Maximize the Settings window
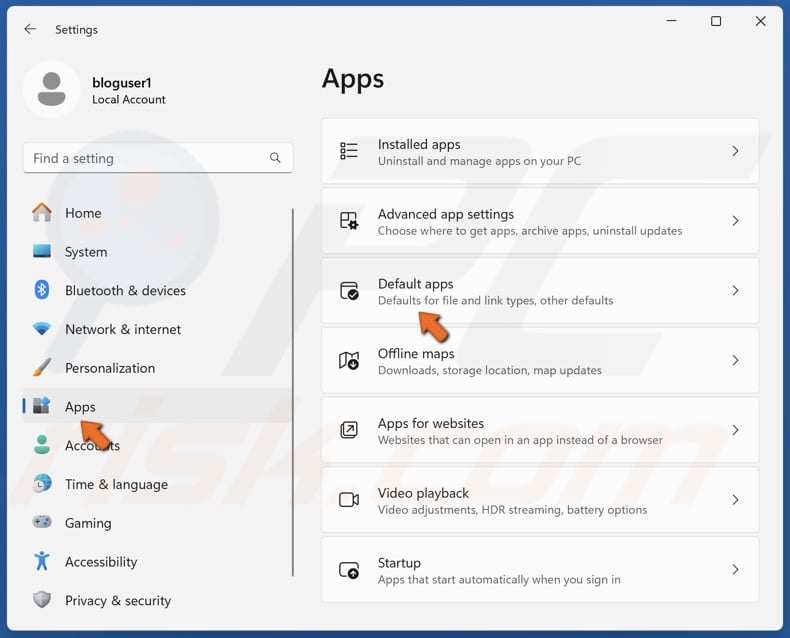This screenshot has height=638, width=790. click(x=716, y=21)
